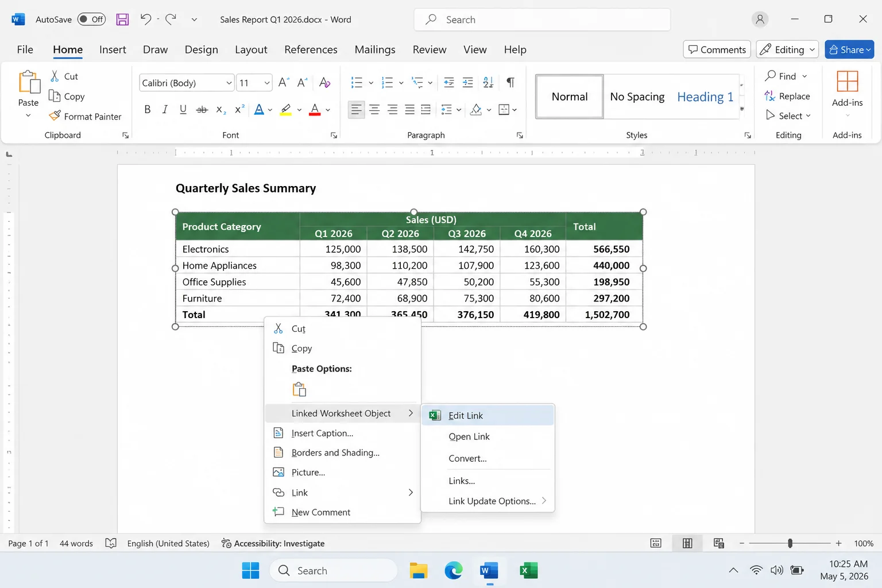Expand bullet list options arrow
This screenshot has width=882, height=588.
[x=371, y=83]
